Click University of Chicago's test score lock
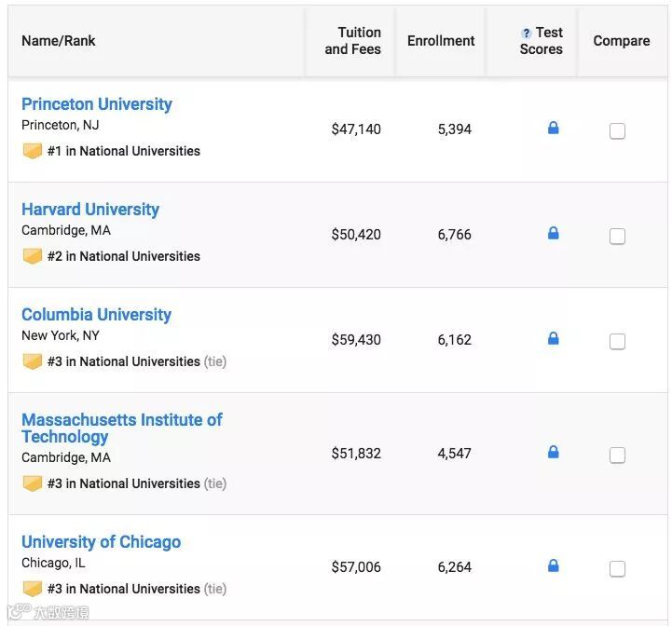Image resolution: width=672 pixels, height=626 pixels. 553,566
